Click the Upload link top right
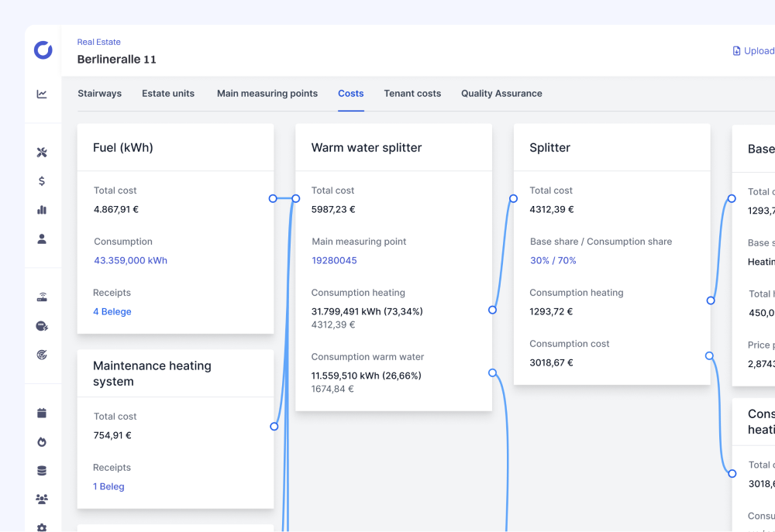775x532 pixels. pyautogui.click(x=752, y=50)
